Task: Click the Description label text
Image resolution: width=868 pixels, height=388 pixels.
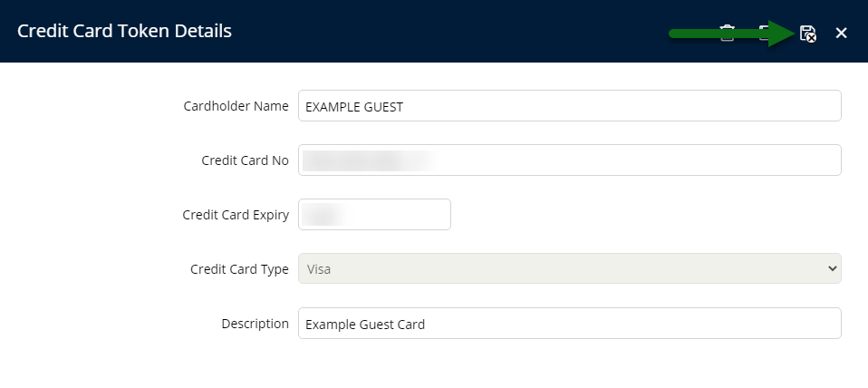Action: click(256, 324)
